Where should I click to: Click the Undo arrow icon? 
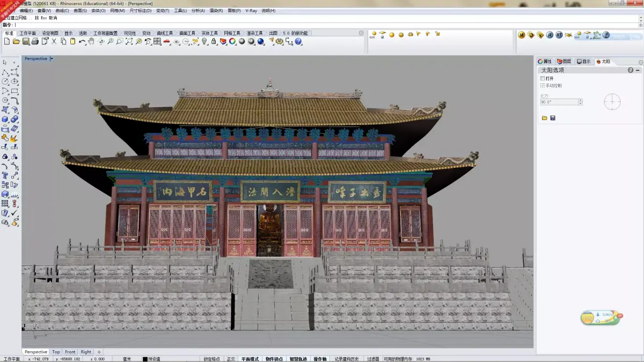[x=82, y=41]
